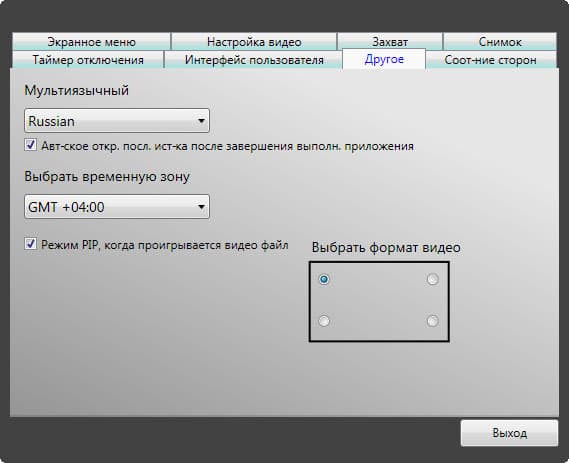Viewport: 569px width, 463px height.
Task: Click the Авт-ское откр. checkbox label text
Action: pyautogui.click(x=228, y=146)
